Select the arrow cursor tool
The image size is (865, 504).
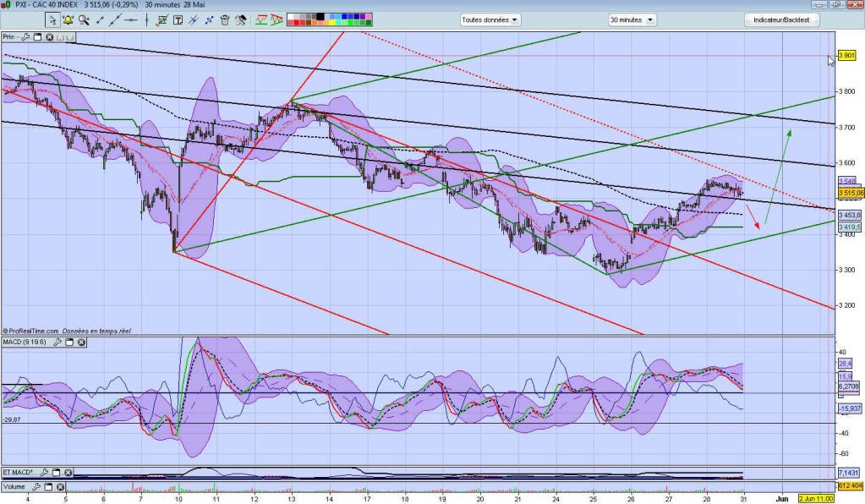coord(53,19)
